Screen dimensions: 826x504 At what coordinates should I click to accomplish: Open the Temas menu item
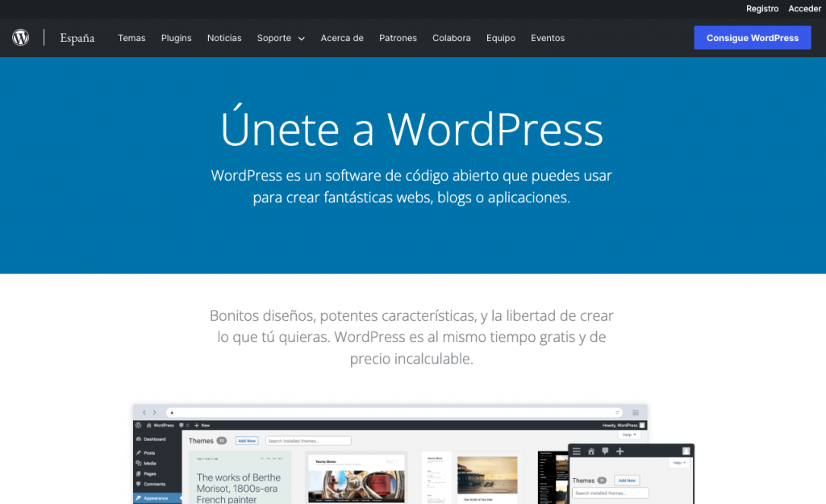tap(131, 38)
